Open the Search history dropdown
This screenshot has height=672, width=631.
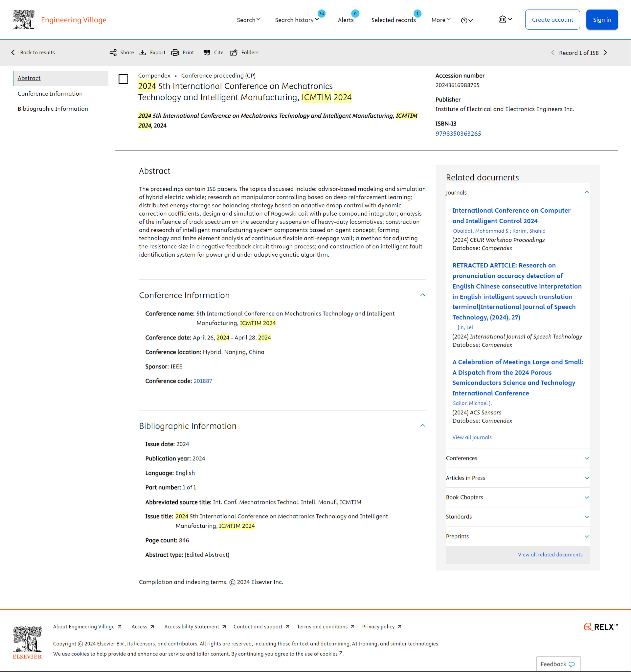point(297,20)
